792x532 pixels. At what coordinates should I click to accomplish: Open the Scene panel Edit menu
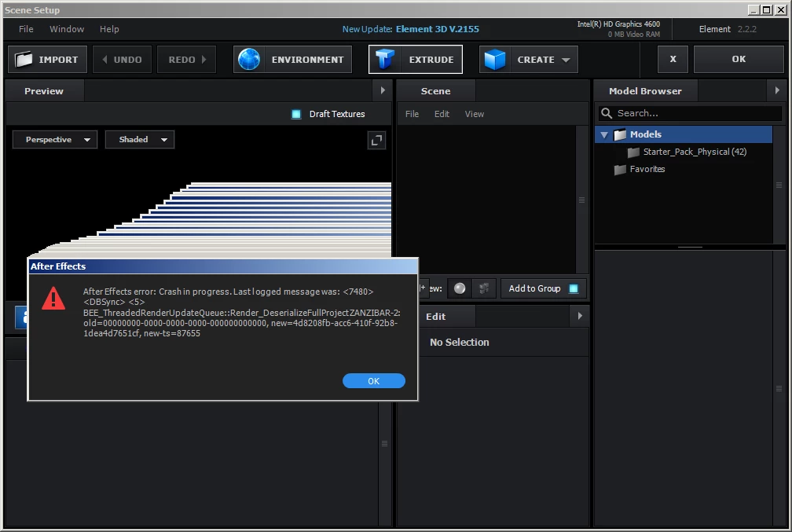[x=442, y=114]
